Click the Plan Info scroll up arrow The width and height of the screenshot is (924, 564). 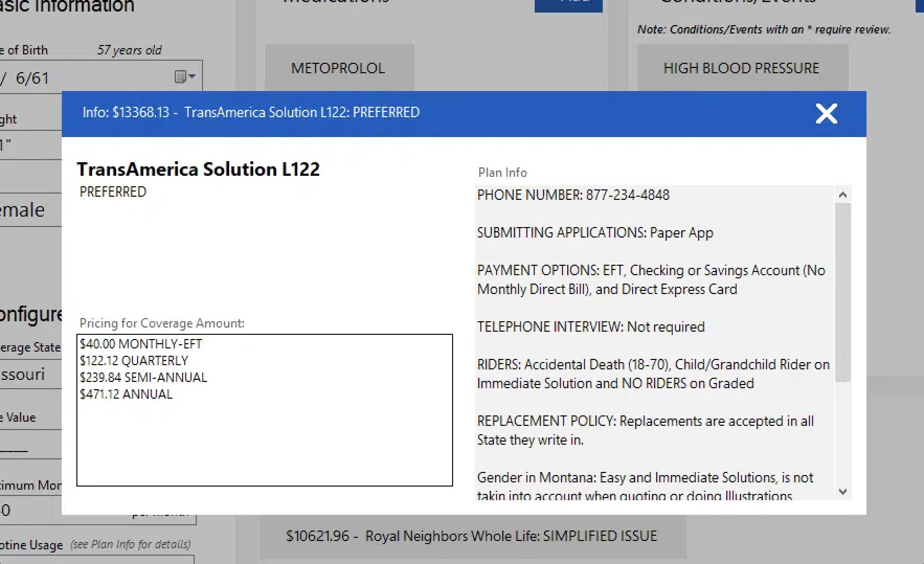click(842, 195)
